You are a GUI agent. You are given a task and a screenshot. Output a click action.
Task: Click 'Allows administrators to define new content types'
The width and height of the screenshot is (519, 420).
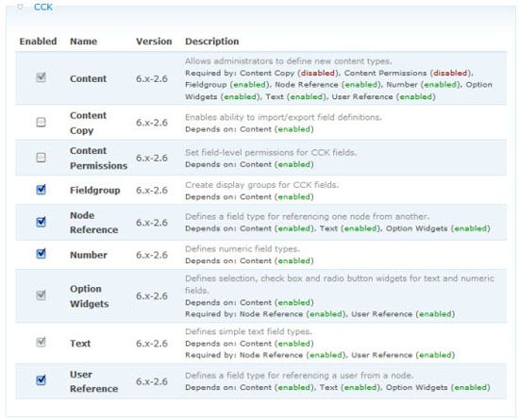click(x=289, y=61)
